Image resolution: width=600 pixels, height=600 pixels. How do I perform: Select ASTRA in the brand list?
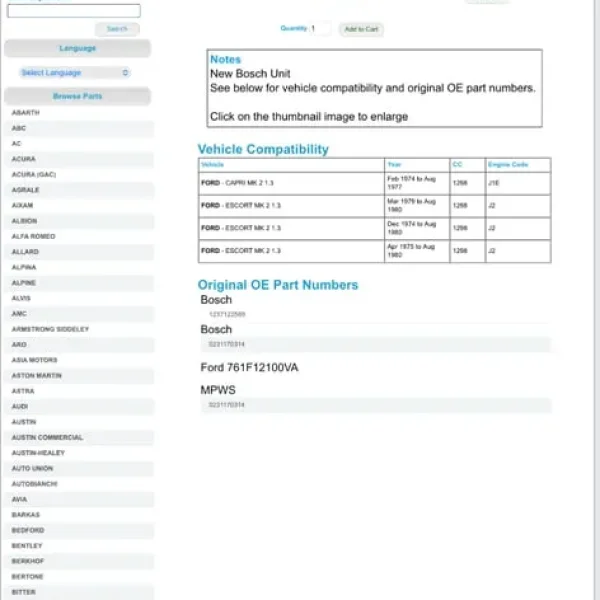point(23,391)
